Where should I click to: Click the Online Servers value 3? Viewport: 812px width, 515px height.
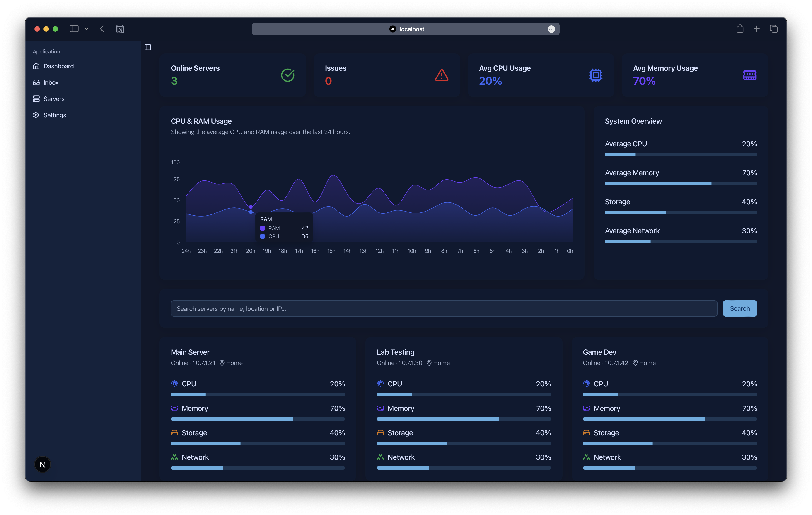(174, 81)
